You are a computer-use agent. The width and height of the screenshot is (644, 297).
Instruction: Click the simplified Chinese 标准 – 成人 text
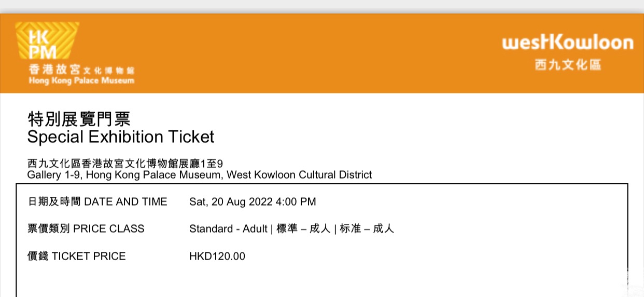tap(367, 229)
